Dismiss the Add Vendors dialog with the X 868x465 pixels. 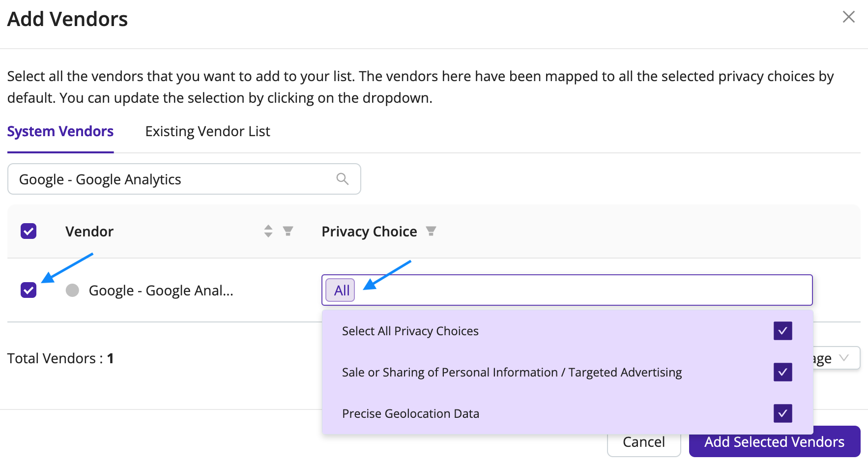pyautogui.click(x=849, y=16)
